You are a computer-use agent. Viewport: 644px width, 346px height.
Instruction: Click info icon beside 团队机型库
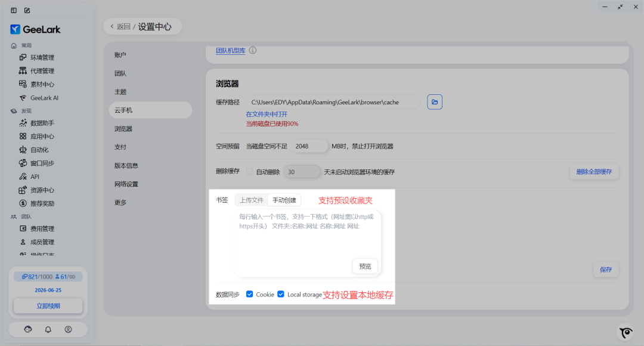click(253, 50)
